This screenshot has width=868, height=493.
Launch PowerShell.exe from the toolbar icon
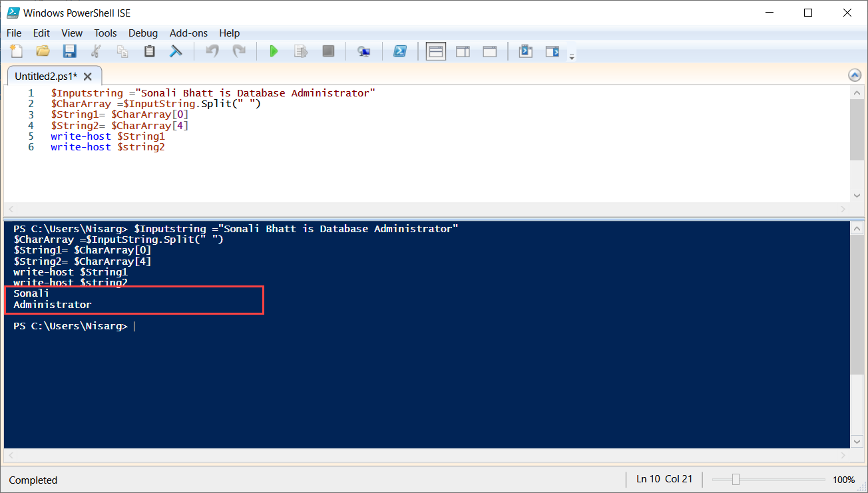coord(400,51)
